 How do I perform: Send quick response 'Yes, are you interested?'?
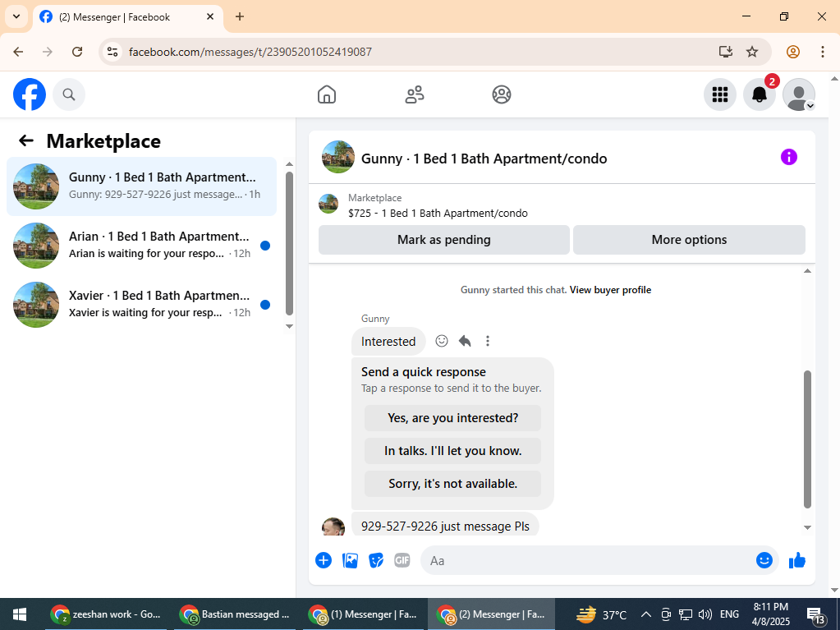452,418
